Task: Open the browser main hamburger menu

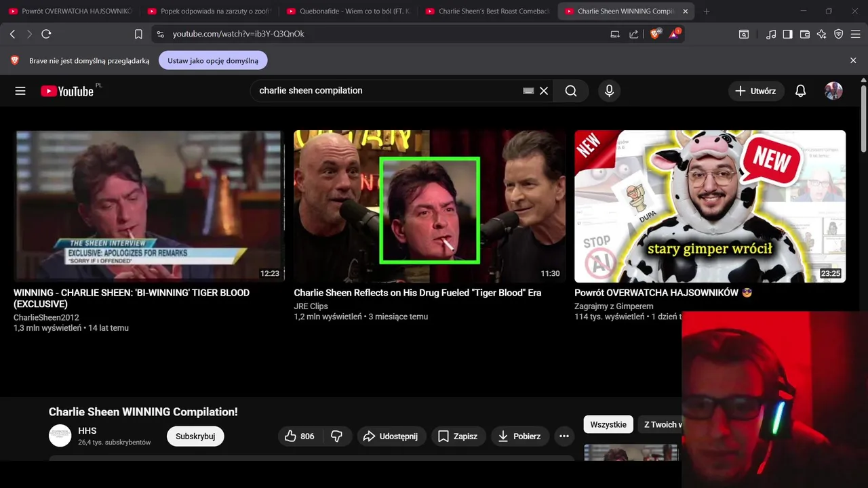Action: (x=856, y=34)
